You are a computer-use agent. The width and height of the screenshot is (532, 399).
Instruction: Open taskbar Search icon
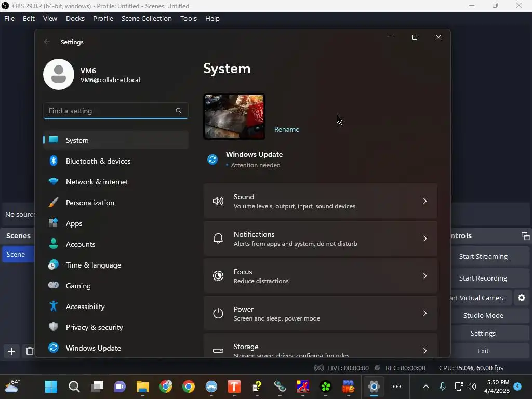tap(74, 387)
